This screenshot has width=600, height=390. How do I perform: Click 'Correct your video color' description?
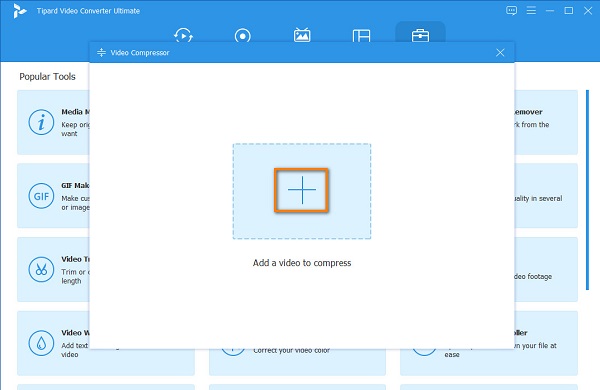291,350
